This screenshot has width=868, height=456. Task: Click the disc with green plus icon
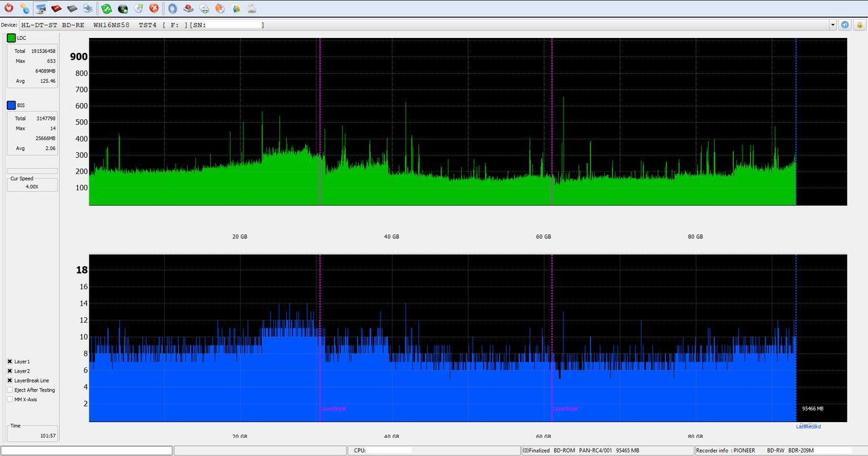coord(204,8)
